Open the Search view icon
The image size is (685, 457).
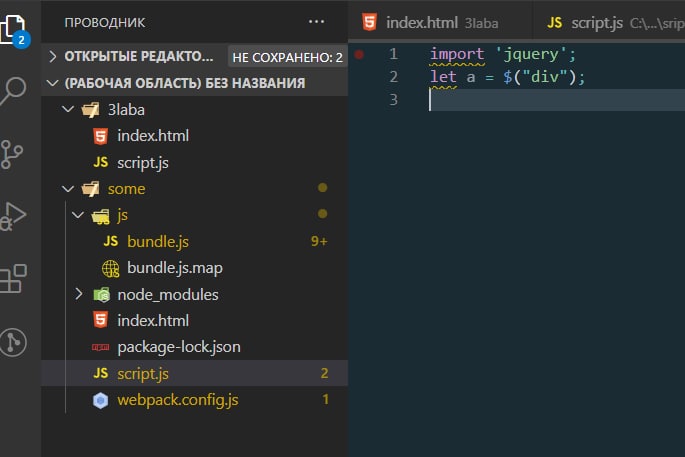pos(13,91)
